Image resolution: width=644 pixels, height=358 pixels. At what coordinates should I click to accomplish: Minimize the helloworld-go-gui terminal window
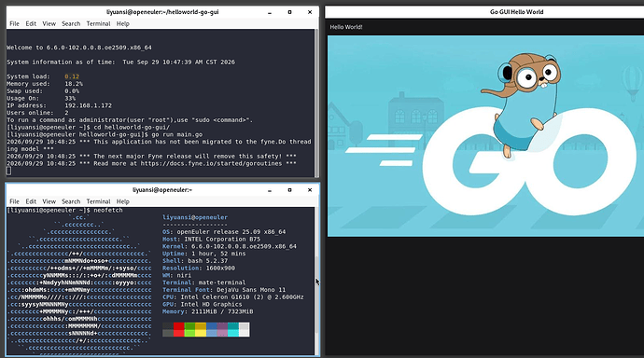[270, 12]
